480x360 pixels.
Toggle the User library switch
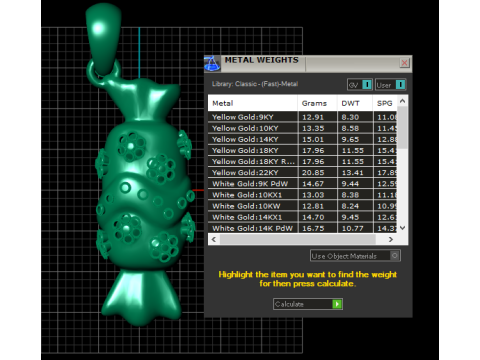tap(390, 85)
